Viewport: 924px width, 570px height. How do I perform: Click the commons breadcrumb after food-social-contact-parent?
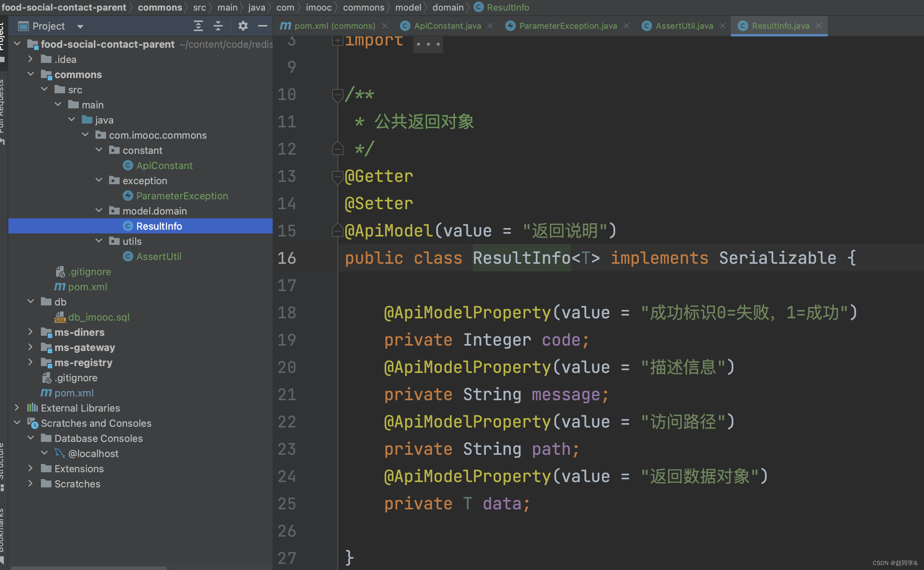pyautogui.click(x=159, y=7)
